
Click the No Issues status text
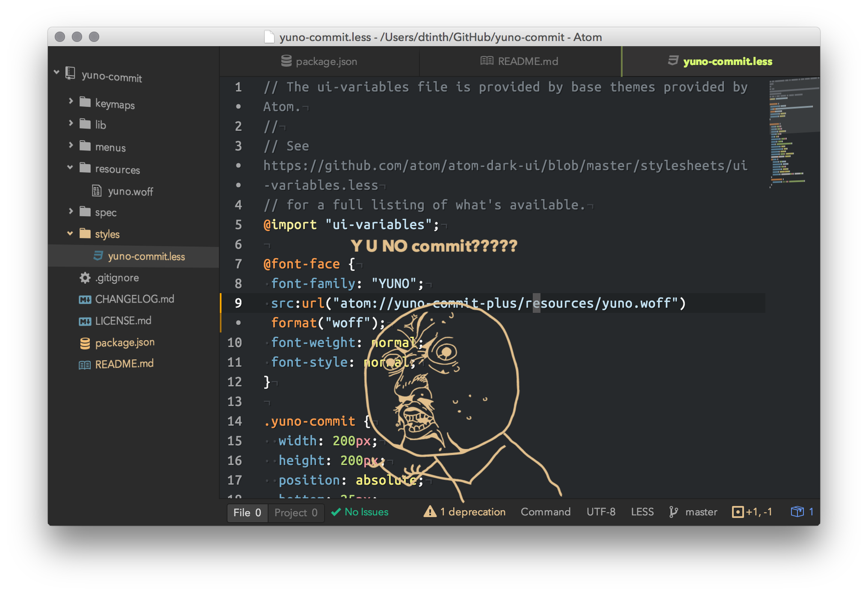366,512
